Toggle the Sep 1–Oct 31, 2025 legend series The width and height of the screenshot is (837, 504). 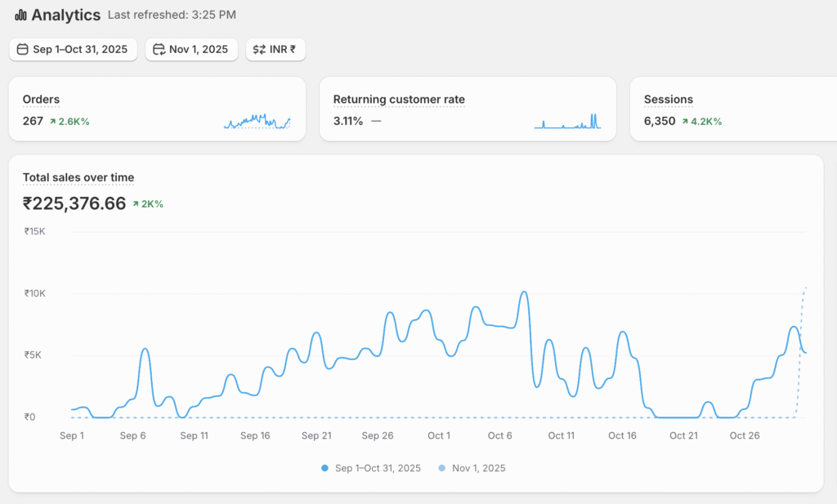(370, 468)
